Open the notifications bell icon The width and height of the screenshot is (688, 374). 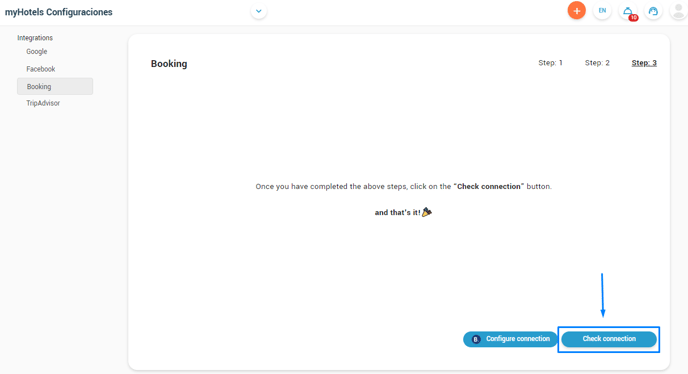click(628, 11)
